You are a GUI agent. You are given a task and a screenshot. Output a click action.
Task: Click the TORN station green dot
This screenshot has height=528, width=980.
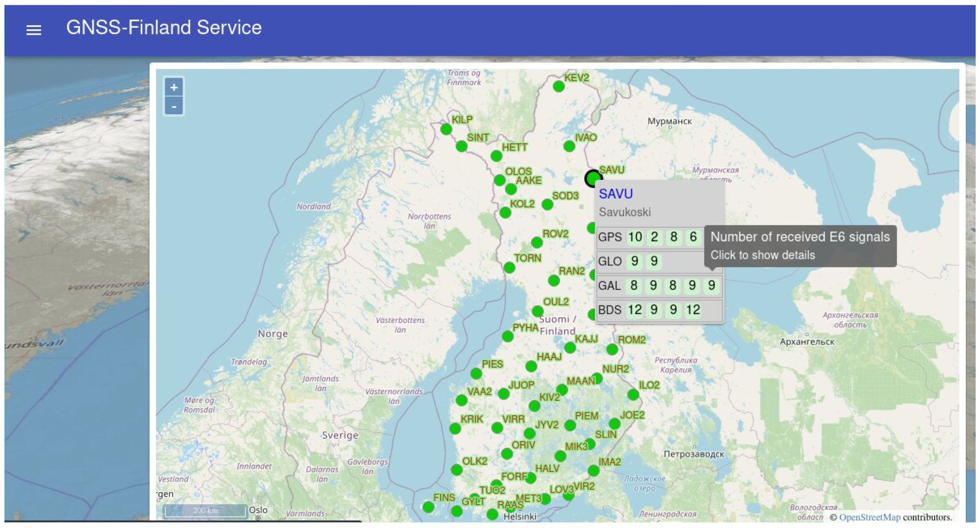pyautogui.click(x=509, y=268)
